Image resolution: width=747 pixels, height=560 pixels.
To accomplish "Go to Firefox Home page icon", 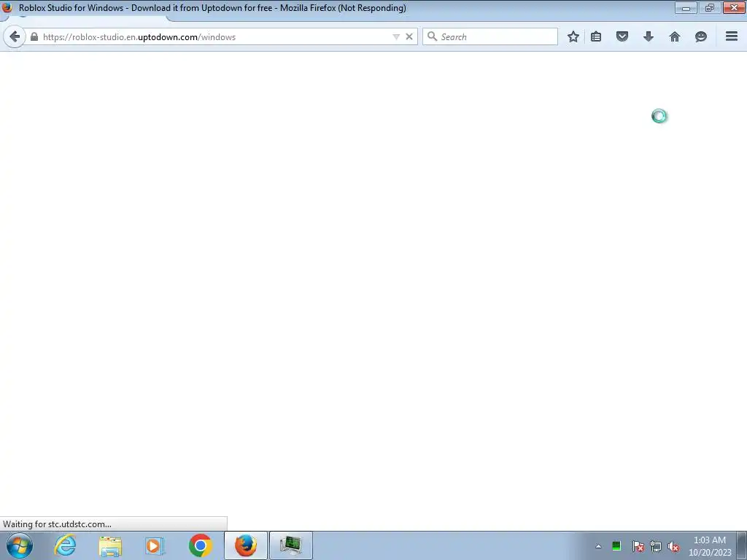I will (675, 36).
